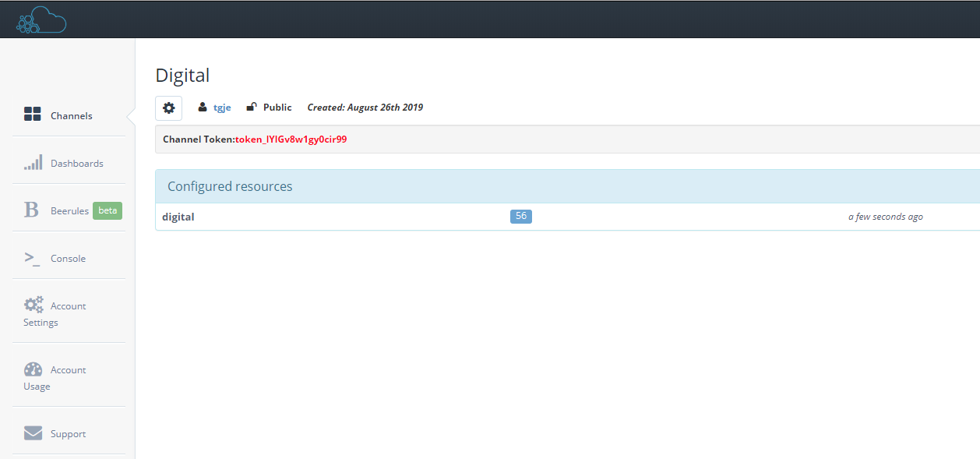Select the red channel token value
This screenshot has height=459, width=980.
coord(291,139)
